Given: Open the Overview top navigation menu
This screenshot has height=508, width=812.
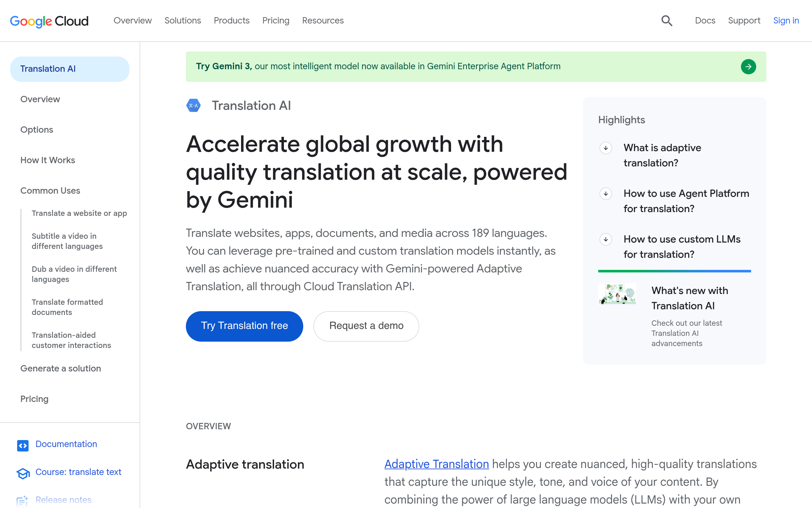Looking at the screenshot, I should pos(133,21).
